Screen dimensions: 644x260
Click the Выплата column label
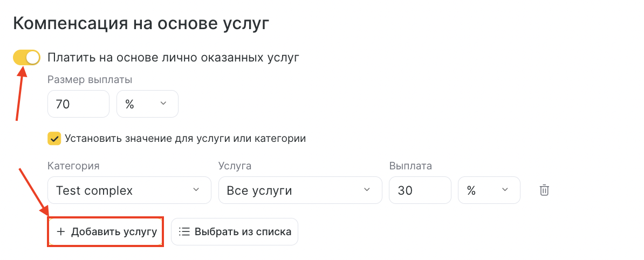point(410,166)
